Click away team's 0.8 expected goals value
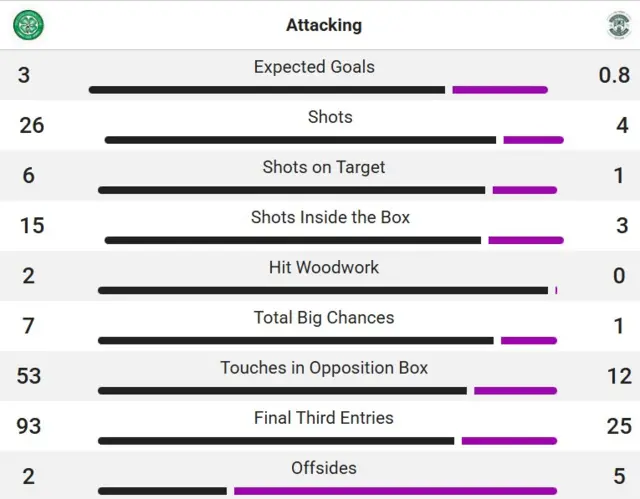 pyautogui.click(x=613, y=75)
